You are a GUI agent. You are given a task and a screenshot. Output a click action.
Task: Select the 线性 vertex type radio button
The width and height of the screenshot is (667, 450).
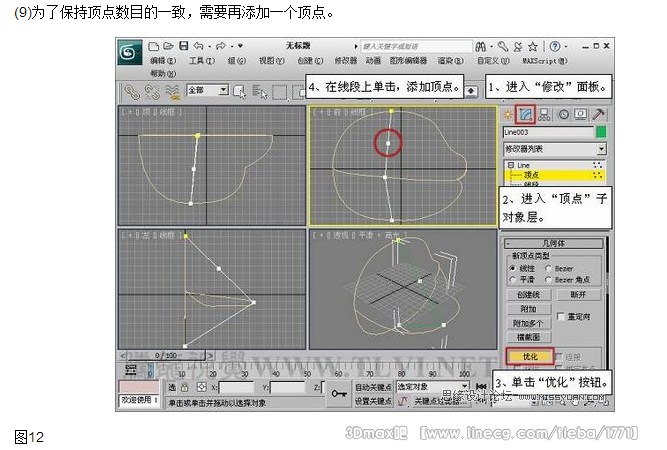514,269
